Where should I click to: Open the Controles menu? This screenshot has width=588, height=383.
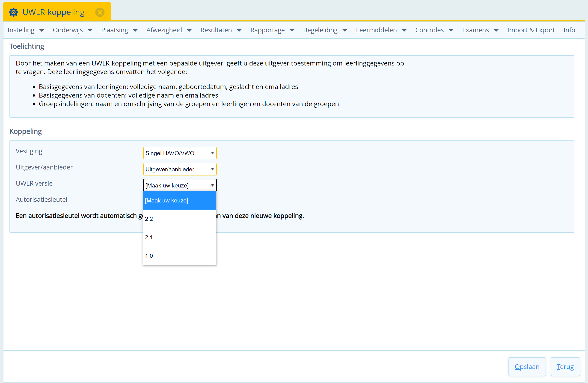tap(429, 30)
